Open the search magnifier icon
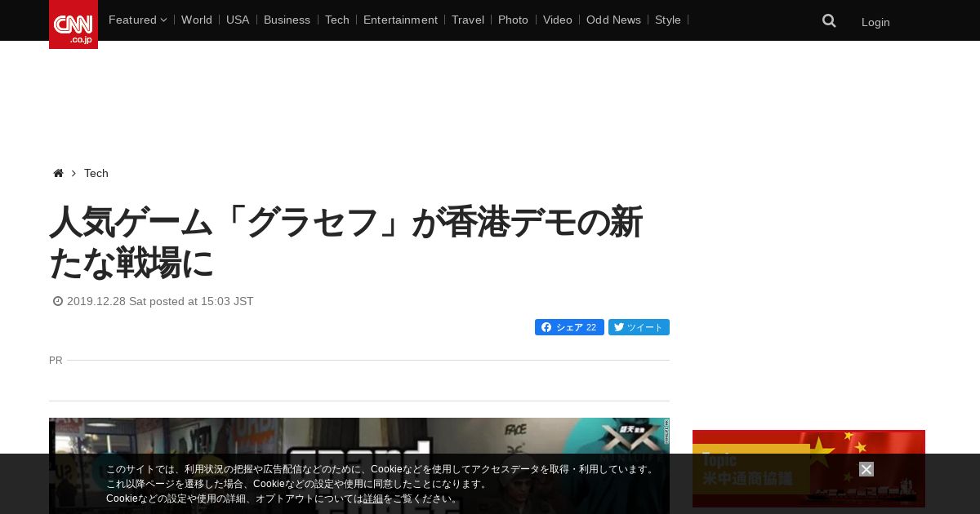The image size is (980, 514). pos(829,21)
